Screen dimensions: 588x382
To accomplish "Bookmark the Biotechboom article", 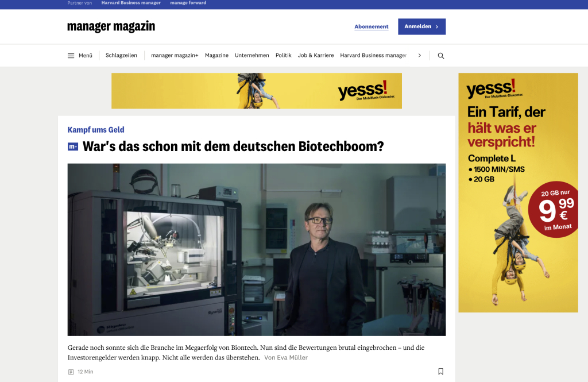I will [x=440, y=372].
